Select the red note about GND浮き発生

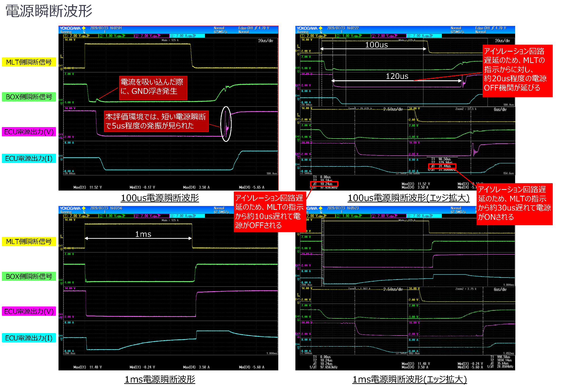point(153,88)
